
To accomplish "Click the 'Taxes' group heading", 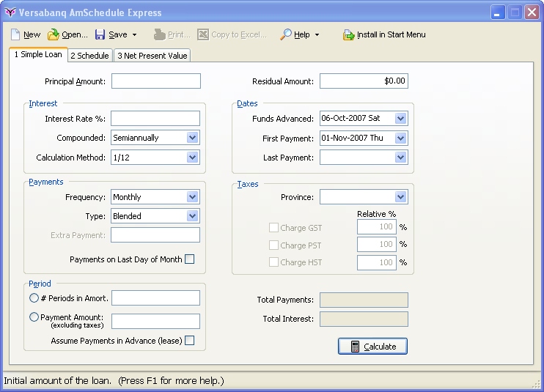I will coord(248,184).
